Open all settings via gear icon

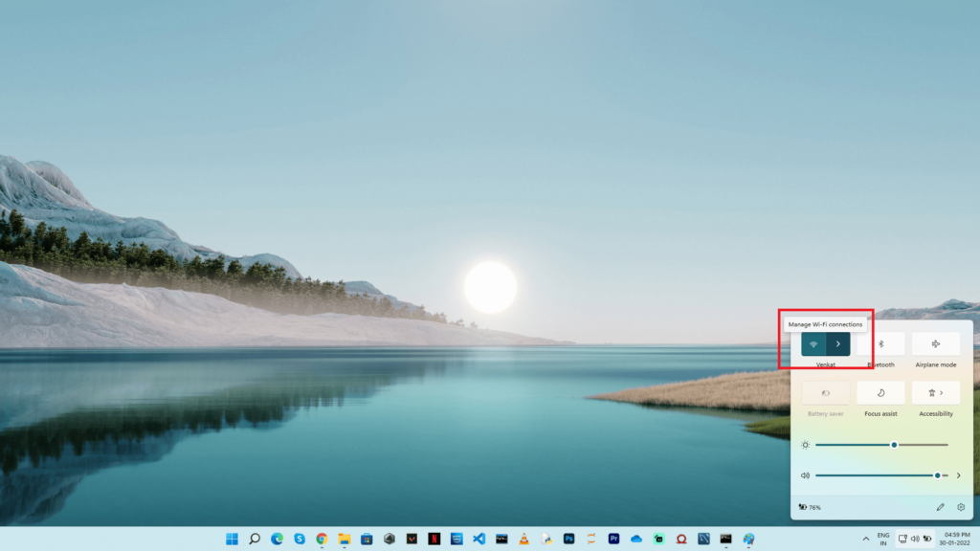tap(961, 507)
